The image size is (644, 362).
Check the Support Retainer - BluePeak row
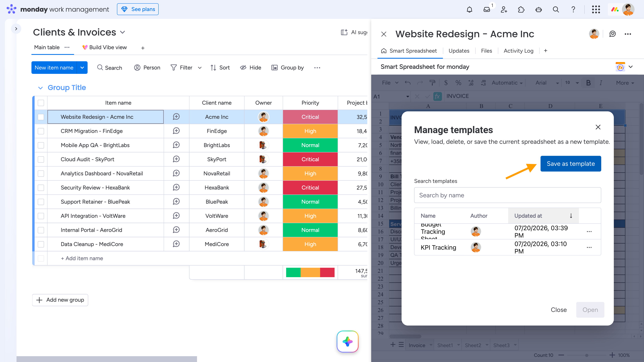[41, 202]
